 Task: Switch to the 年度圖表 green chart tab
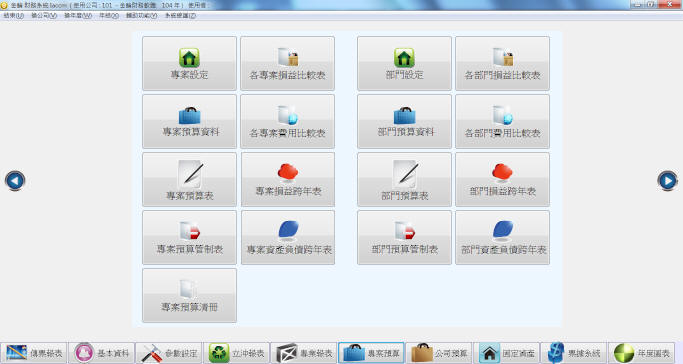[642, 353]
